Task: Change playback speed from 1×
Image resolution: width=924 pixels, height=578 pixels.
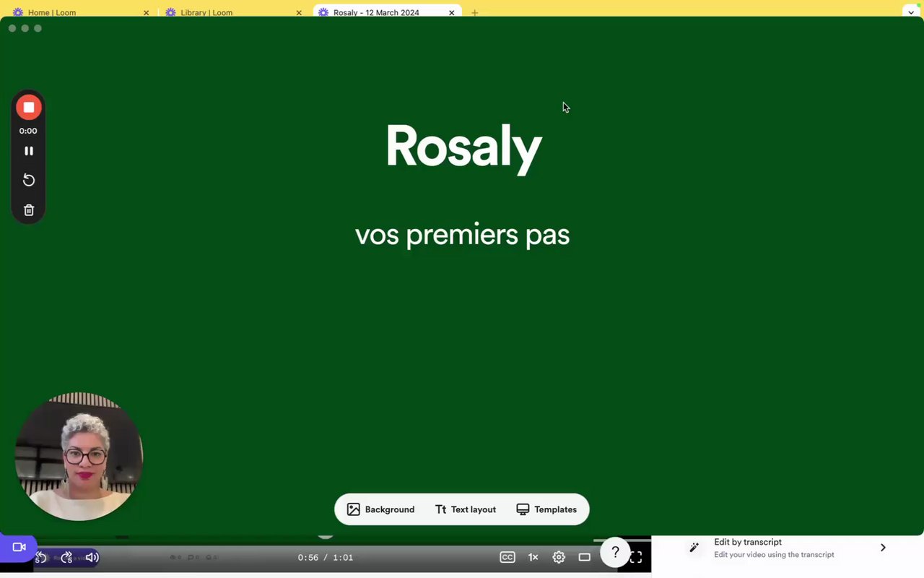Action: [533, 557]
